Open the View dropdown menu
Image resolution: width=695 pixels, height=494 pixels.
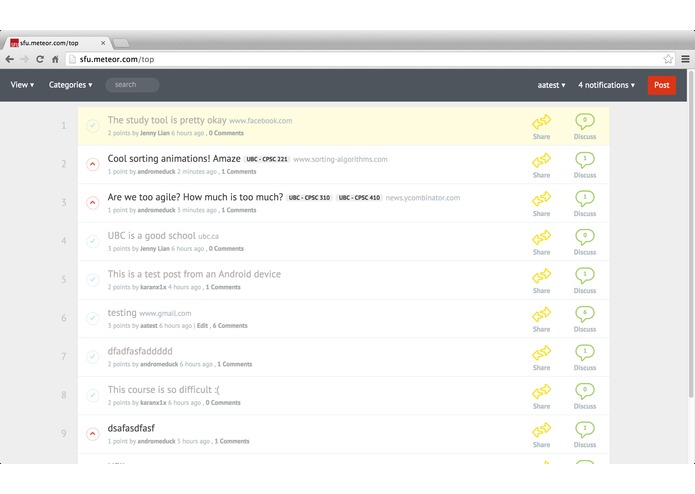pyautogui.click(x=22, y=85)
